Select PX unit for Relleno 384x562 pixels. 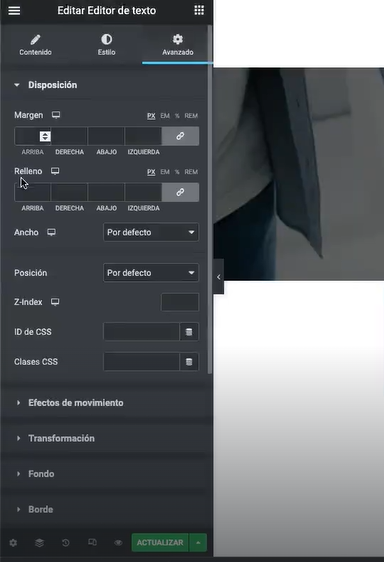click(151, 172)
